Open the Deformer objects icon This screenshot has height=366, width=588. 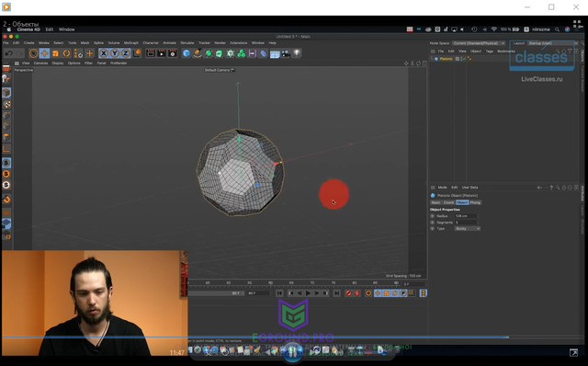[x=264, y=53]
